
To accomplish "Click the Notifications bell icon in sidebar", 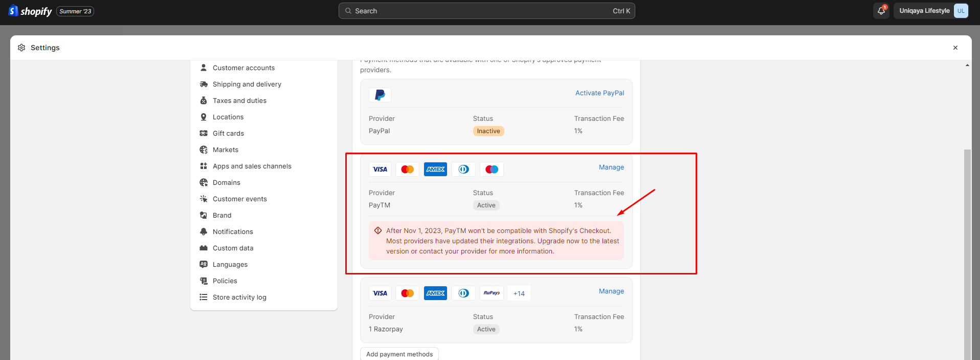I will (204, 231).
